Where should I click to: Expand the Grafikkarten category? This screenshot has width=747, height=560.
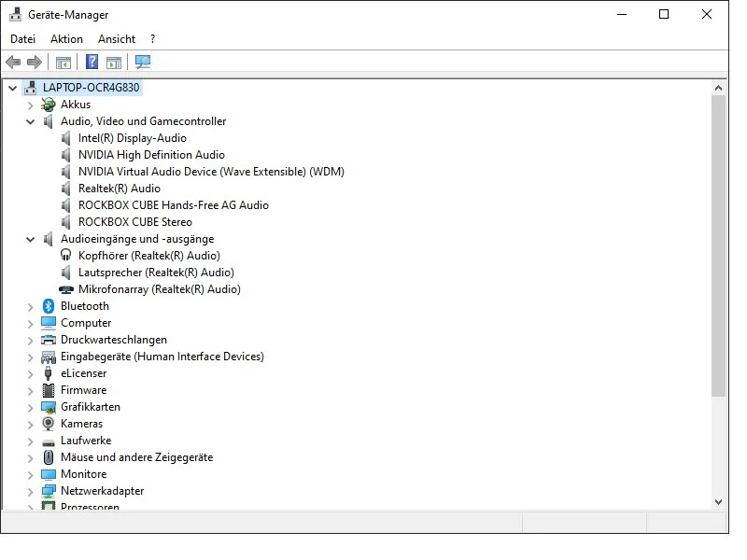[31, 408]
